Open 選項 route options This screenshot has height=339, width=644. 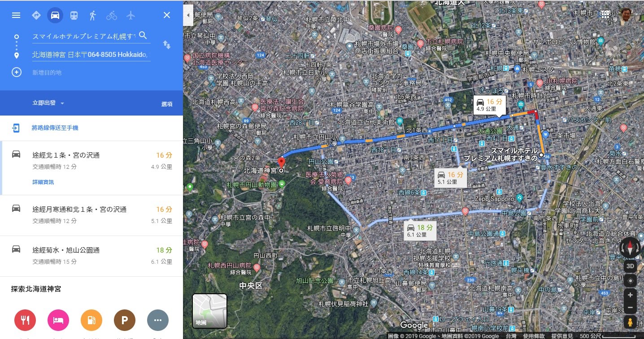[167, 104]
